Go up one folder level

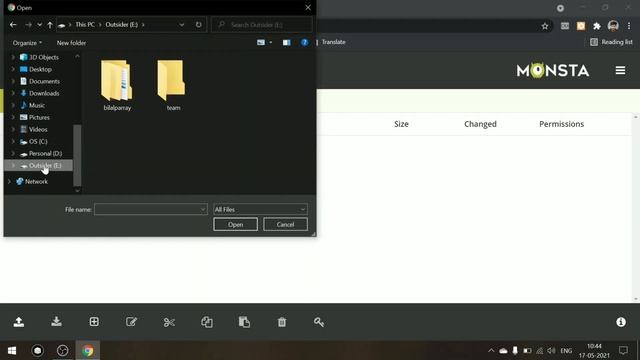pyautogui.click(x=50, y=25)
